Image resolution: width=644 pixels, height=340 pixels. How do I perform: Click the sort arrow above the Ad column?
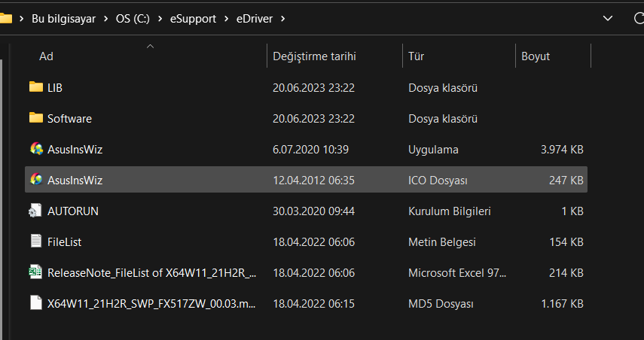[151, 47]
